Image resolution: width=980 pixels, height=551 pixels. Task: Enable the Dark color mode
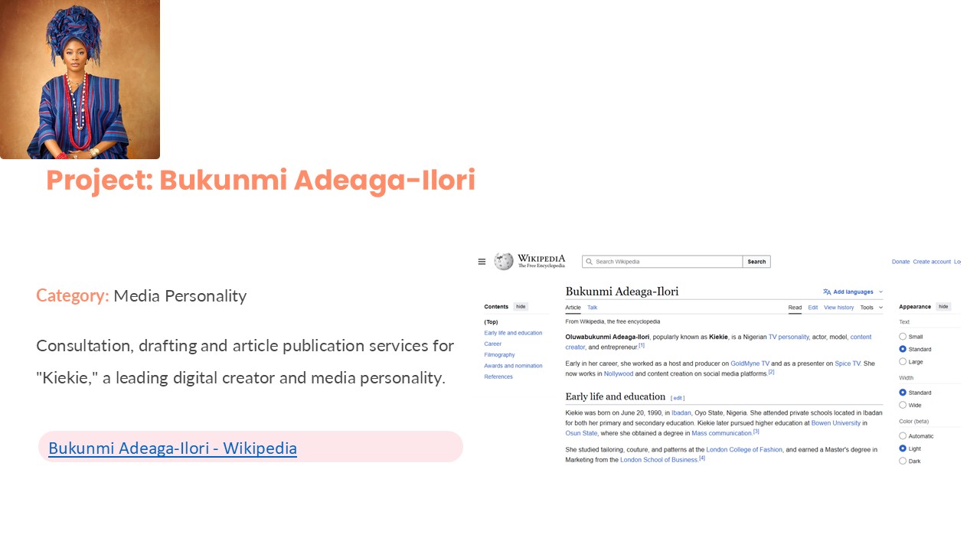[x=903, y=461]
